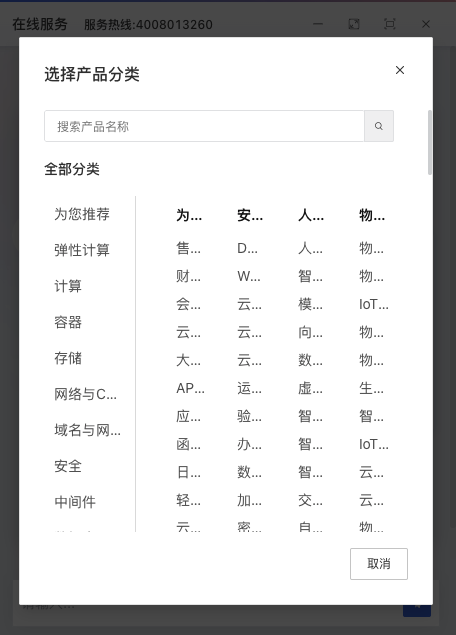456x635 pixels.
Task: Choose the 运... product entry
Action: point(249,388)
